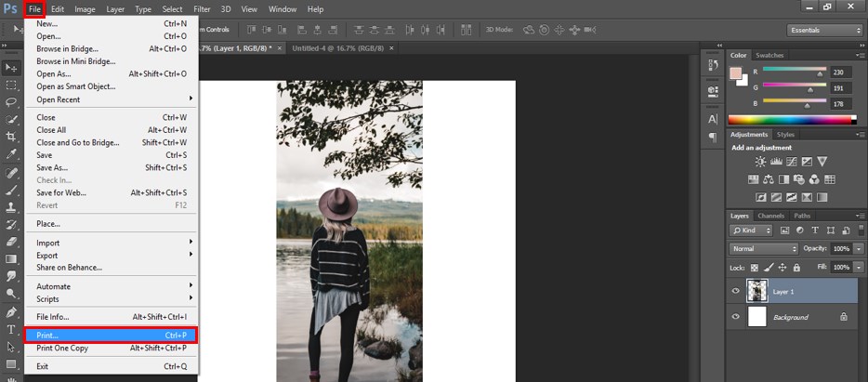The height and width of the screenshot is (382, 868).
Task: Select the Quick Selection tool
Action: (x=11, y=120)
